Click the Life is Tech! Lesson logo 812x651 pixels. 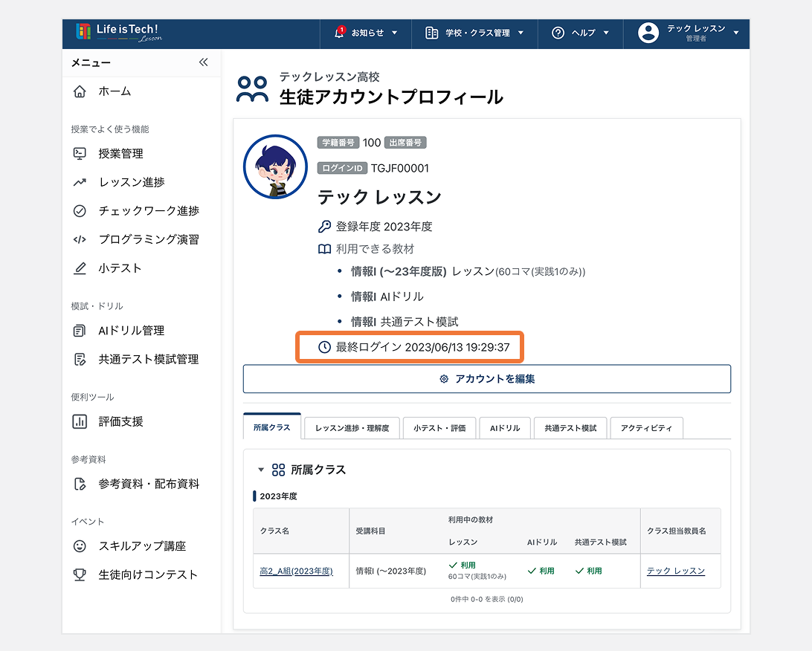(118, 32)
